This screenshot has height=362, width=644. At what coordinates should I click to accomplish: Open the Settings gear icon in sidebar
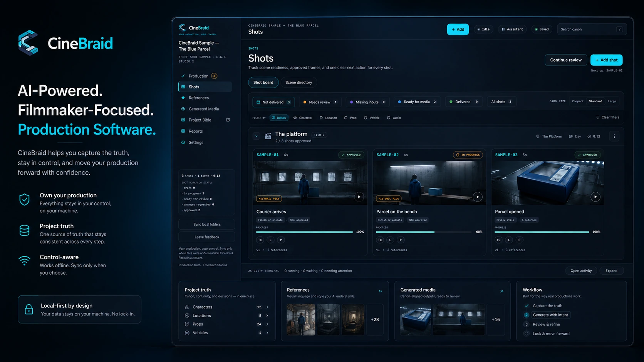pyautogui.click(x=183, y=142)
